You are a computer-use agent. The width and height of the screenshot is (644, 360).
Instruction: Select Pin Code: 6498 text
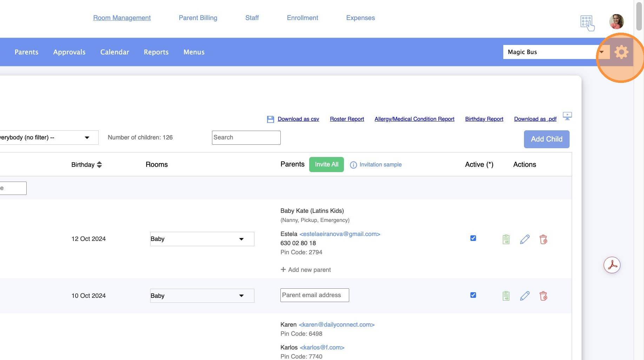301,334
